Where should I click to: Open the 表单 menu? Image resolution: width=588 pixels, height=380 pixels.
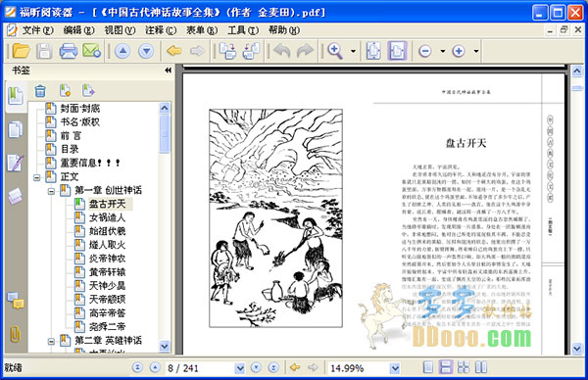pyautogui.click(x=202, y=30)
